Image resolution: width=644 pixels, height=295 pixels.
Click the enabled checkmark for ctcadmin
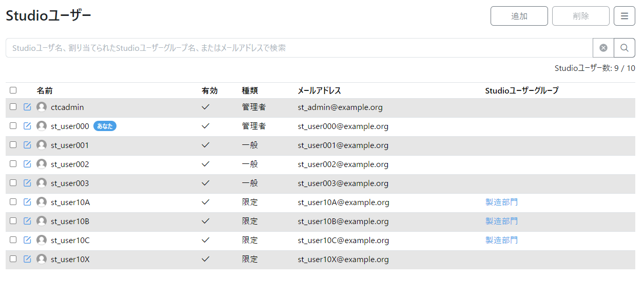(x=206, y=107)
